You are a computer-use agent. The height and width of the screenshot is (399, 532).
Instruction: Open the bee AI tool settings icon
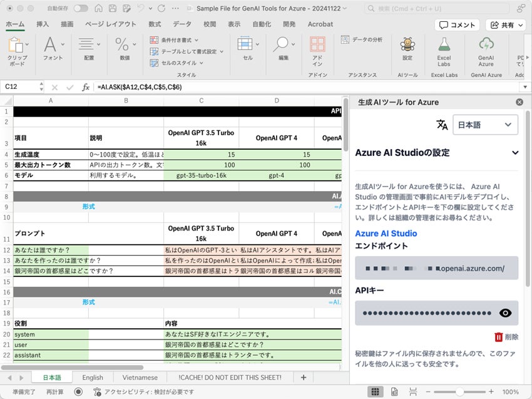[x=407, y=44]
